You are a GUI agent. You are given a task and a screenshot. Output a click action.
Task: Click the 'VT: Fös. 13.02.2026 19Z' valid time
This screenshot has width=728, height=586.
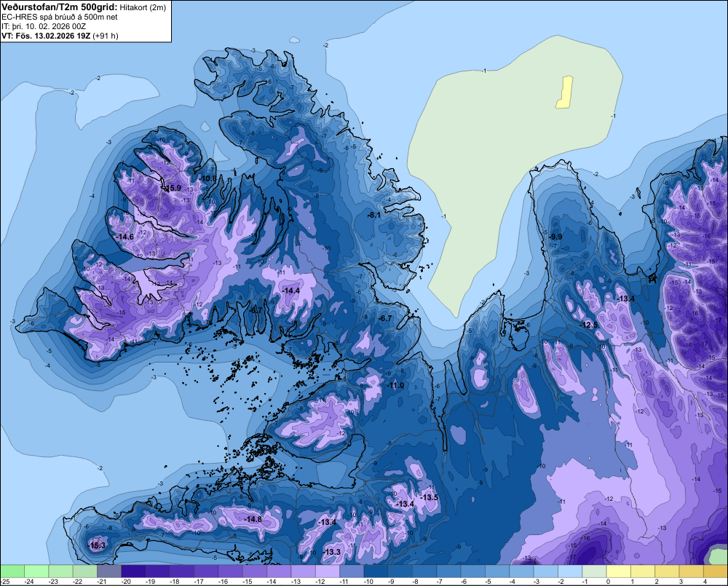pyautogui.click(x=46, y=36)
